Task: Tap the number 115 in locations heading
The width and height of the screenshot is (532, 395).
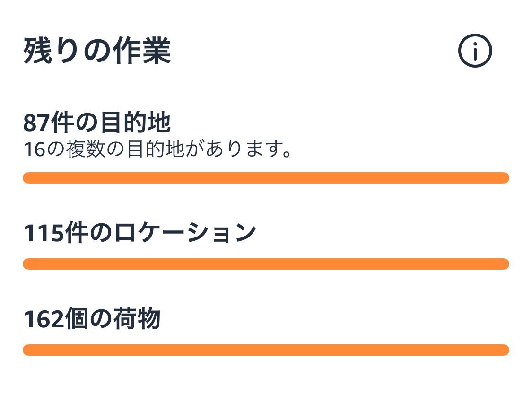Action: (x=44, y=233)
